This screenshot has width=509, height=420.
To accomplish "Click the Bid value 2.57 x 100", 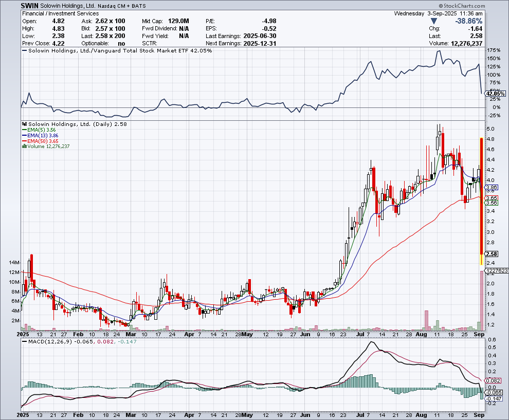I will [x=110, y=29].
